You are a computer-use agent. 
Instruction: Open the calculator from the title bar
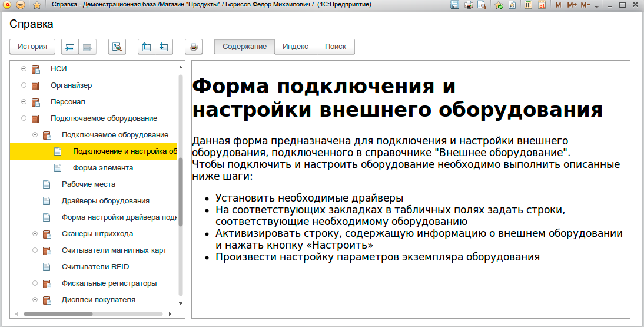(x=528, y=5)
